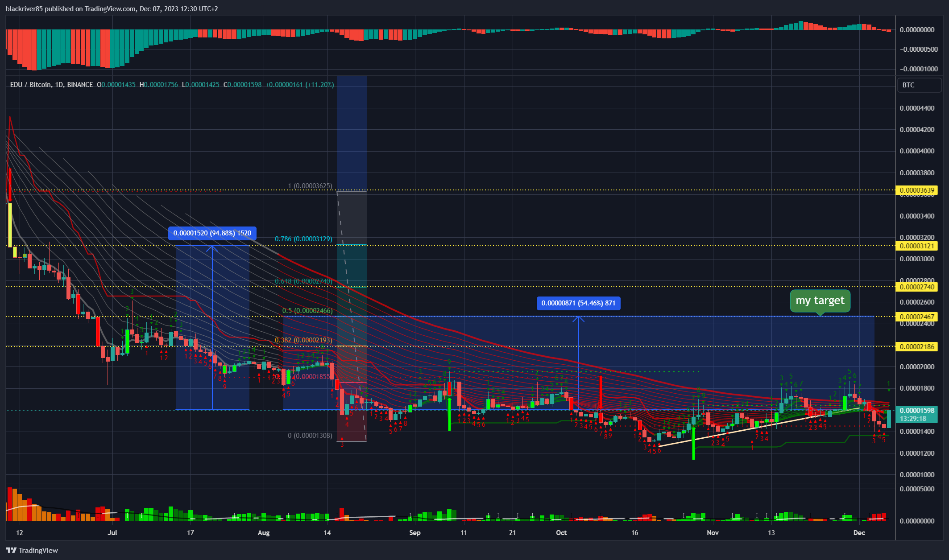Click the publisher header text blackriver85
Screen dimensions: 949x560
coord(24,9)
